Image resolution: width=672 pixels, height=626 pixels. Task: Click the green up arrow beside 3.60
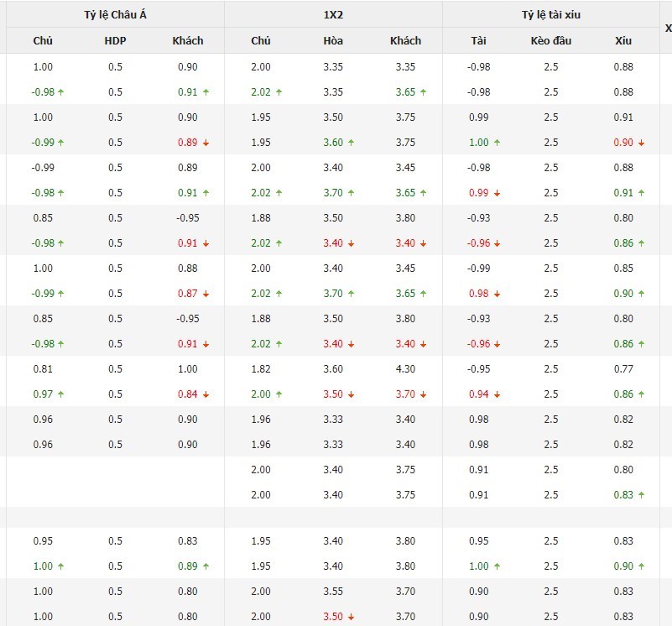click(351, 143)
